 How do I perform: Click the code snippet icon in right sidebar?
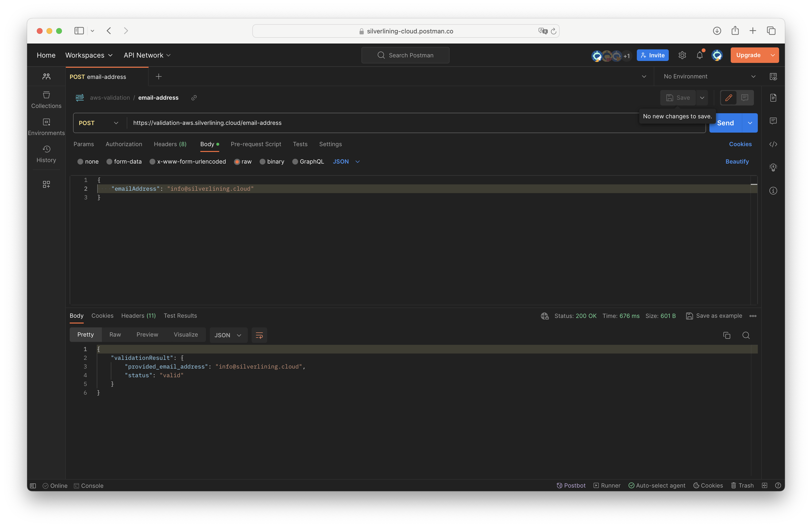coord(773,144)
